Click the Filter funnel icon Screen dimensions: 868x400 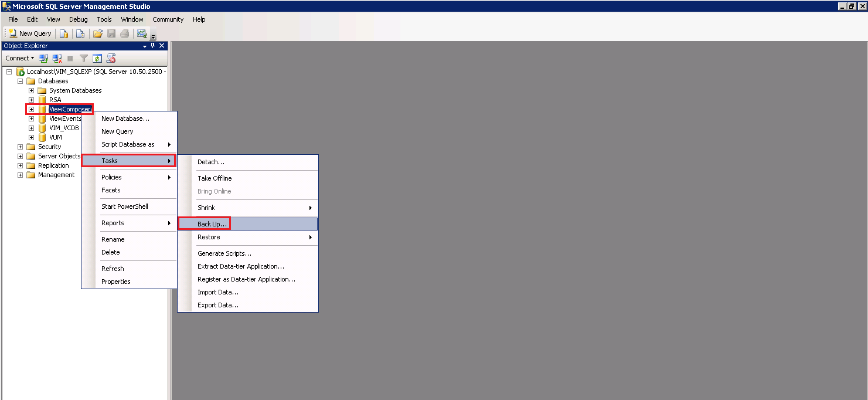click(x=84, y=58)
